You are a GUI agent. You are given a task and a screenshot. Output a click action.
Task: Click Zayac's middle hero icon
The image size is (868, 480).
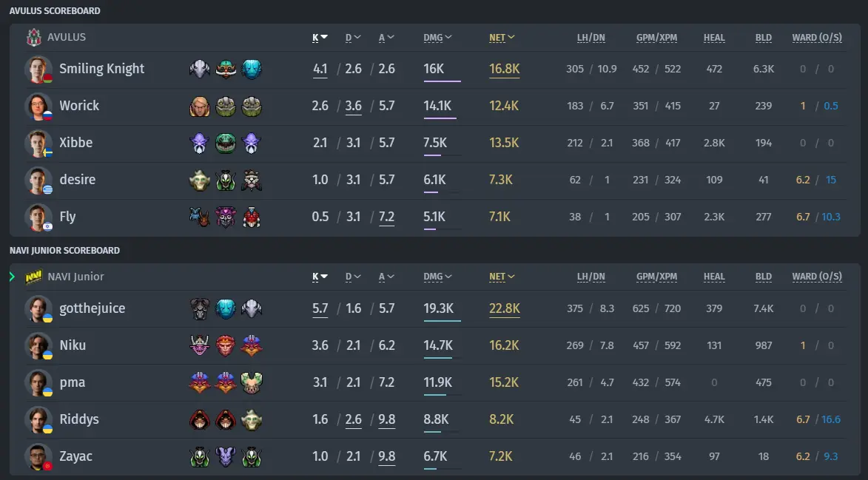(225, 457)
